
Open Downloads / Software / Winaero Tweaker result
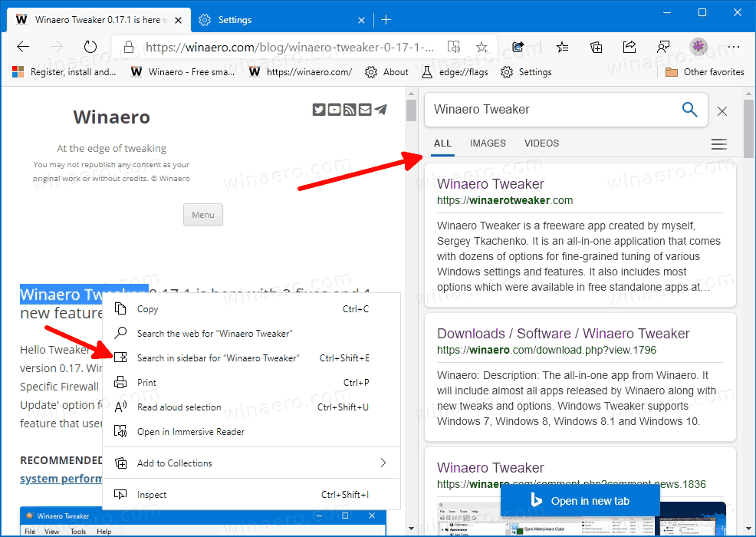563,334
